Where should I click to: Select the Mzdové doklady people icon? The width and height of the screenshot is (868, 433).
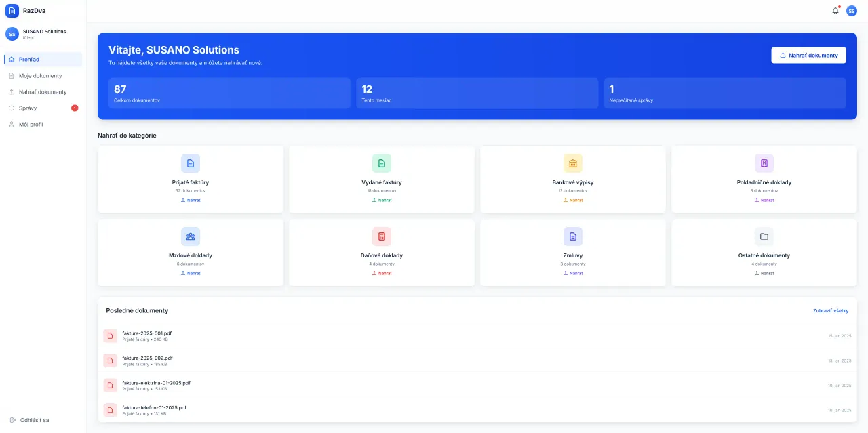[x=191, y=236]
